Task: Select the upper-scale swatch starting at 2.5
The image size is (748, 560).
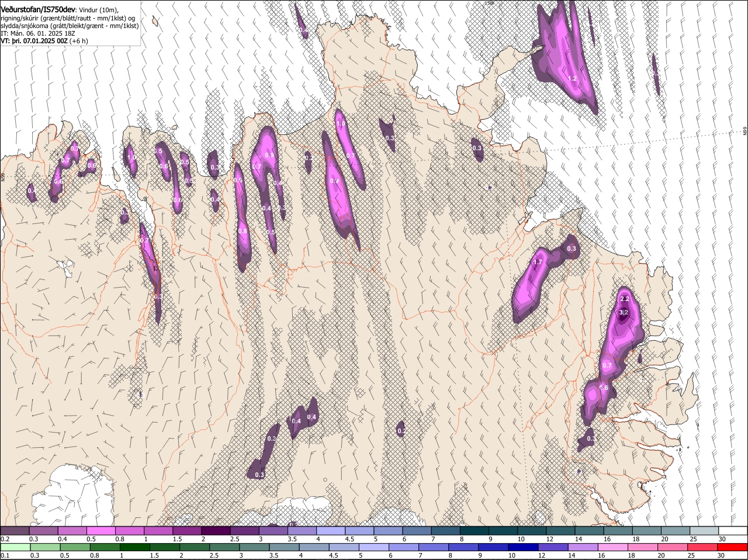Action: click(x=244, y=530)
